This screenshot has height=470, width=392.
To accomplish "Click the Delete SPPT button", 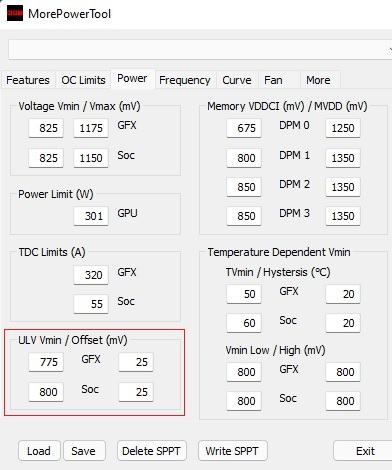I will coord(152,451).
